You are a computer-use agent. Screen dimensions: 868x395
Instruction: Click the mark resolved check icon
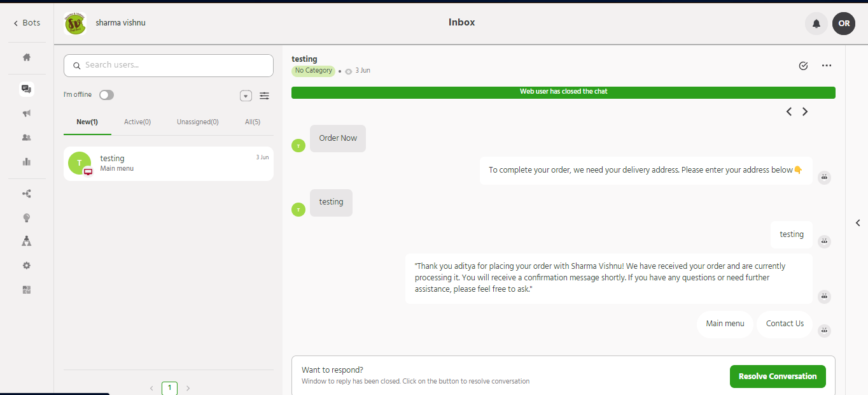pos(803,66)
